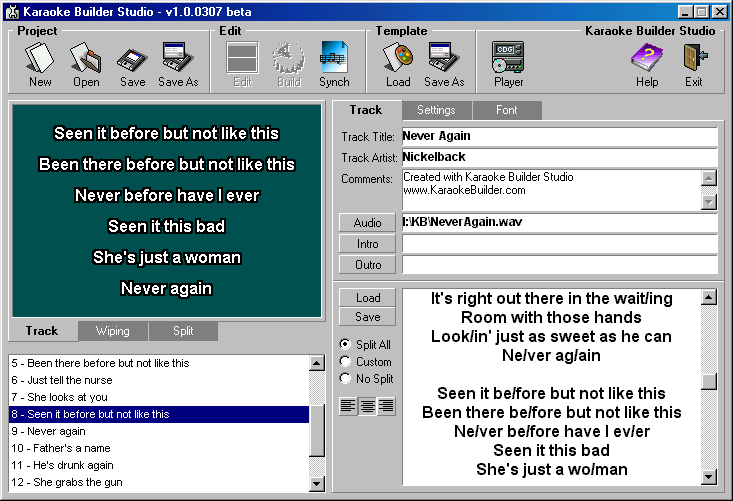Image resolution: width=733 pixels, height=501 pixels.
Task: Click the lyrics Save button
Action: coord(367,317)
